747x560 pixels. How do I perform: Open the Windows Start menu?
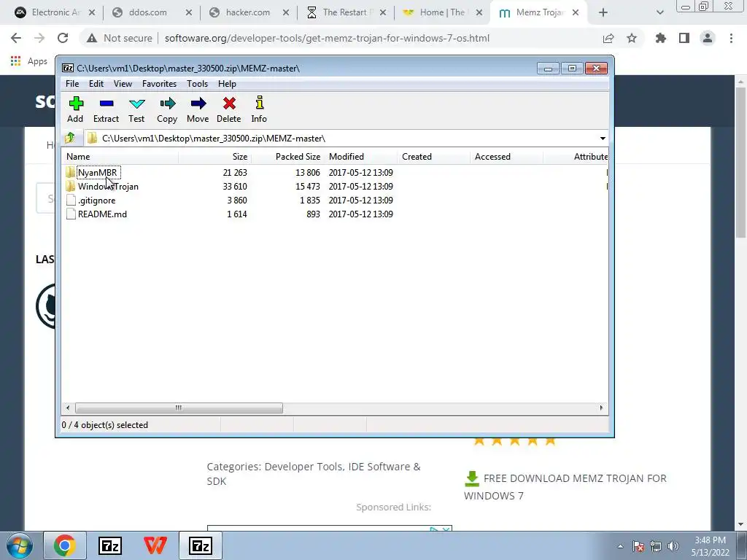(20, 545)
